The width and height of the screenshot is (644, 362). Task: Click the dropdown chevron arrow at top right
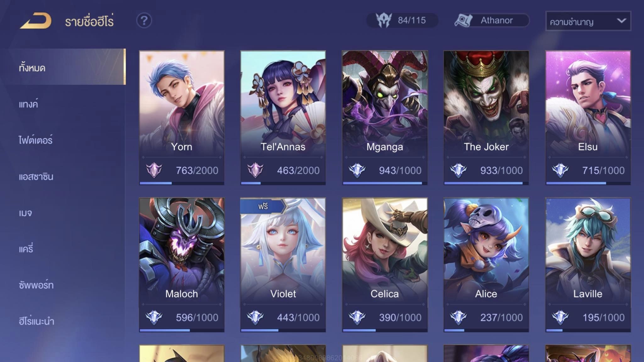pos(621,21)
